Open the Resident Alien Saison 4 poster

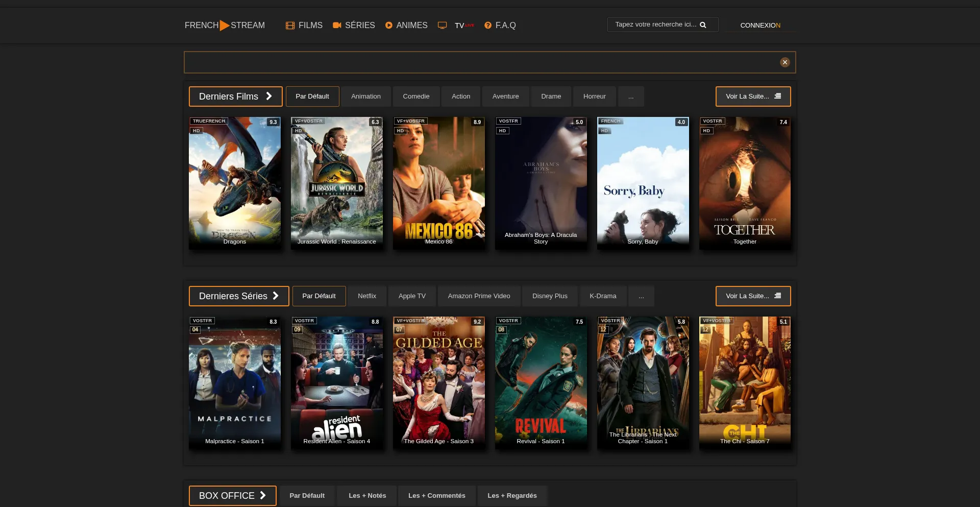337,383
